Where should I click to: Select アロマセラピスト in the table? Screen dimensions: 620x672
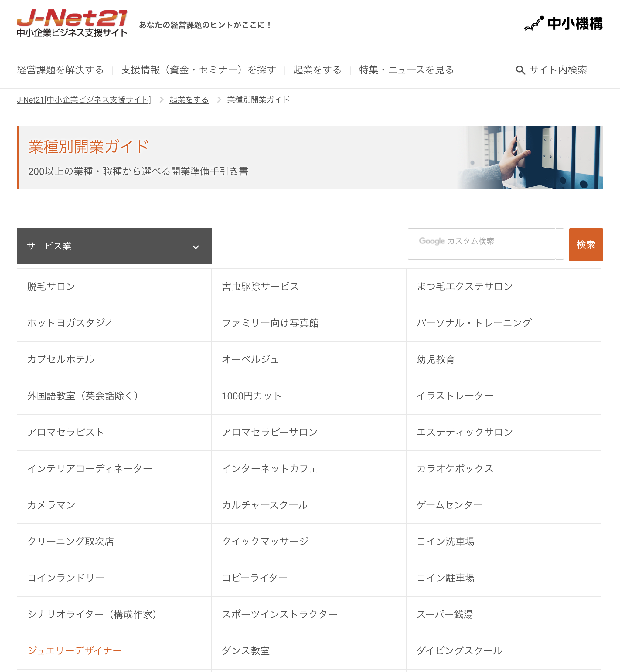pos(114,432)
